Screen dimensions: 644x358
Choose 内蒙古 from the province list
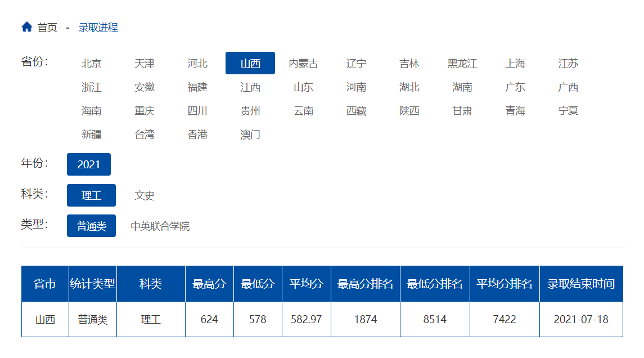pyautogui.click(x=303, y=63)
